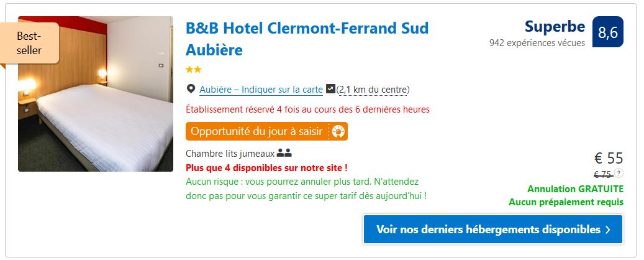The width and height of the screenshot is (644, 260).
Task: Click the location pin icon near Aubière
Action: click(x=191, y=89)
